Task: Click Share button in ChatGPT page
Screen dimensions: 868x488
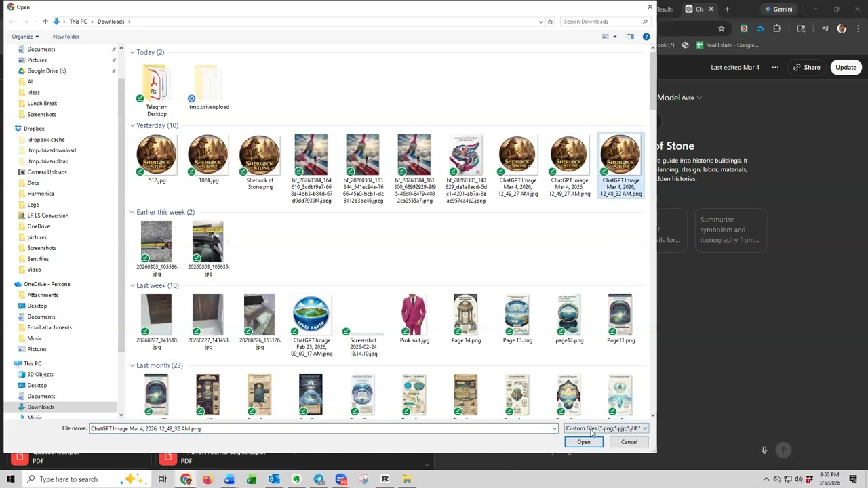Action: coord(806,68)
